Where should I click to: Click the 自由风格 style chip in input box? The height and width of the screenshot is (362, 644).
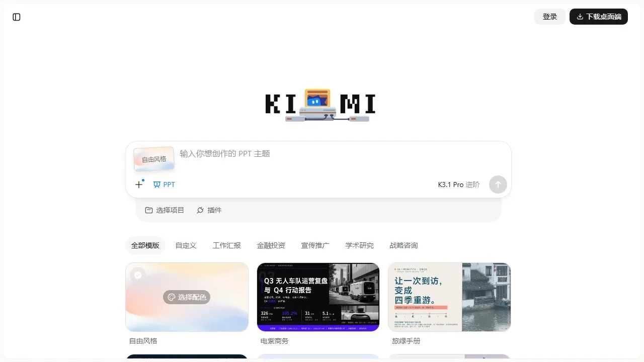(154, 159)
